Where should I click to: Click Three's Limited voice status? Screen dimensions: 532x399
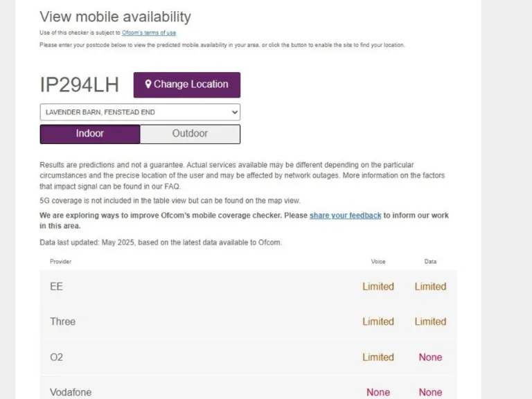(378, 321)
